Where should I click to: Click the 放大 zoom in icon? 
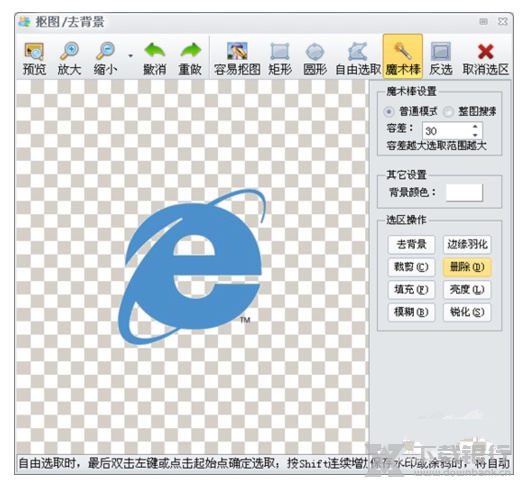[x=69, y=59]
